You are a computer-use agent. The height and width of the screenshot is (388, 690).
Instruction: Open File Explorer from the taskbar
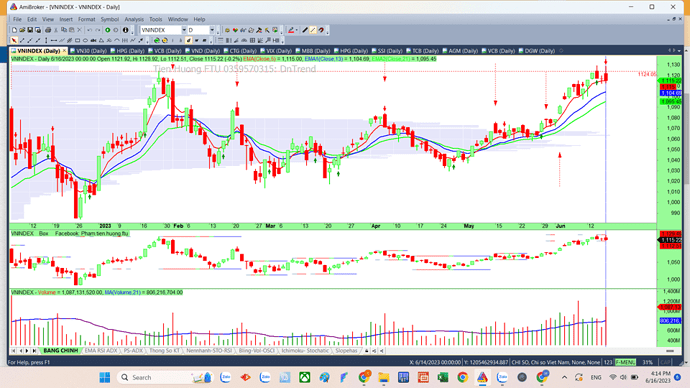point(384,377)
